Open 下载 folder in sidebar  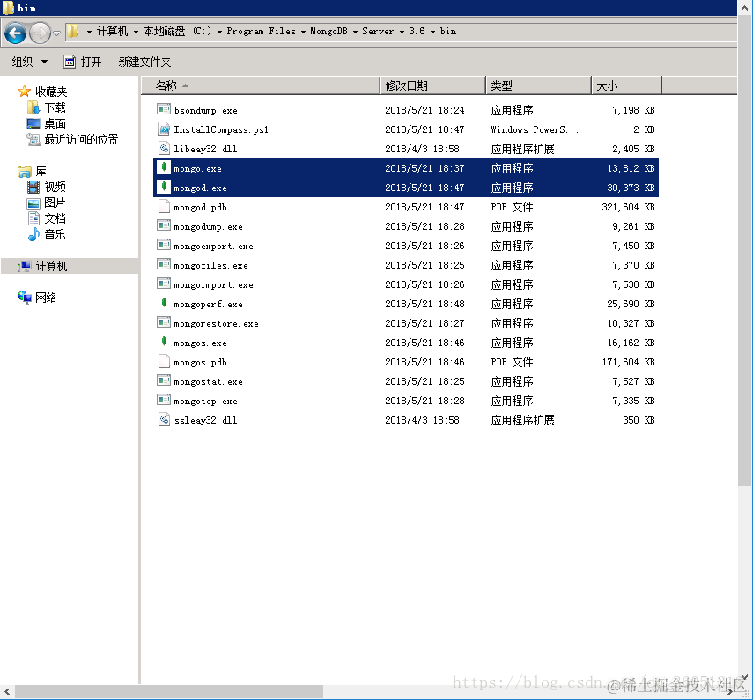click(x=47, y=107)
